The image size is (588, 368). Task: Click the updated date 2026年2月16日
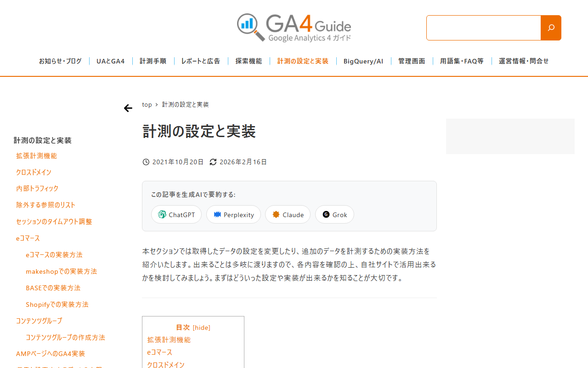point(243,162)
